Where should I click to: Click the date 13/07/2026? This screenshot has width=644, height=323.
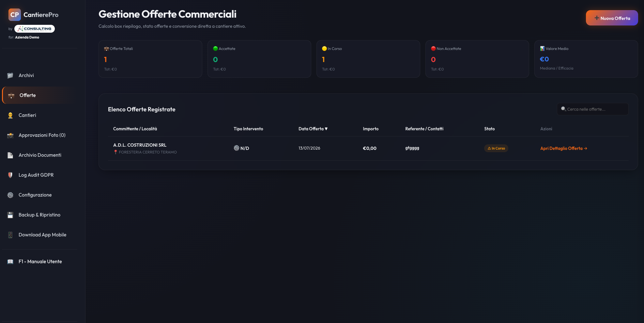pyautogui.click(x=309, y=148)
